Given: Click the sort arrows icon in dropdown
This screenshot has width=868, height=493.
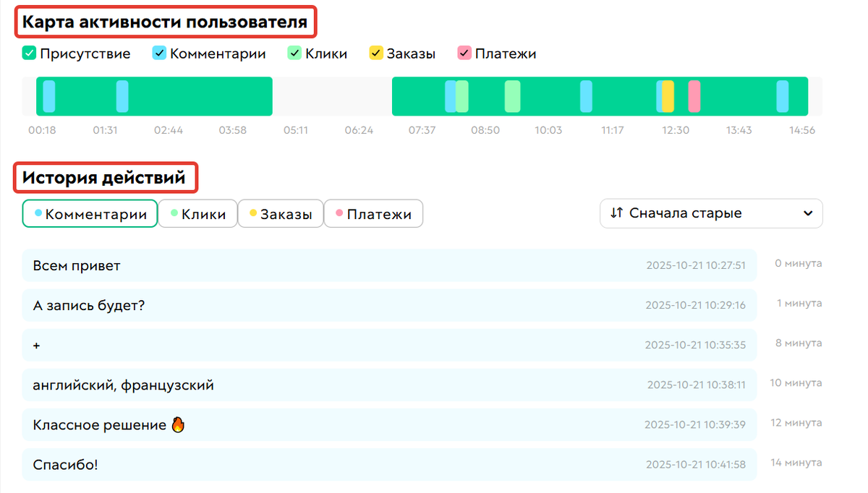Looking at the screenshot, I should pos(616,213).
